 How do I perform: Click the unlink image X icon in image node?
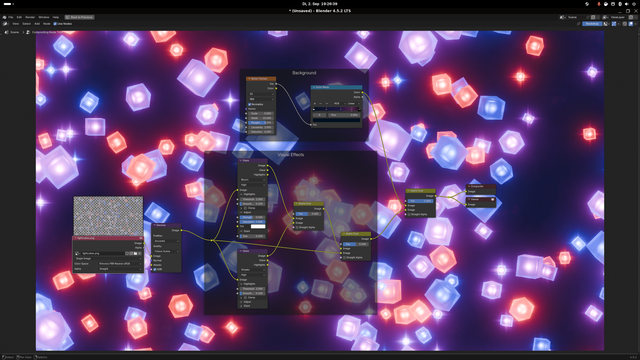(140, 253)
